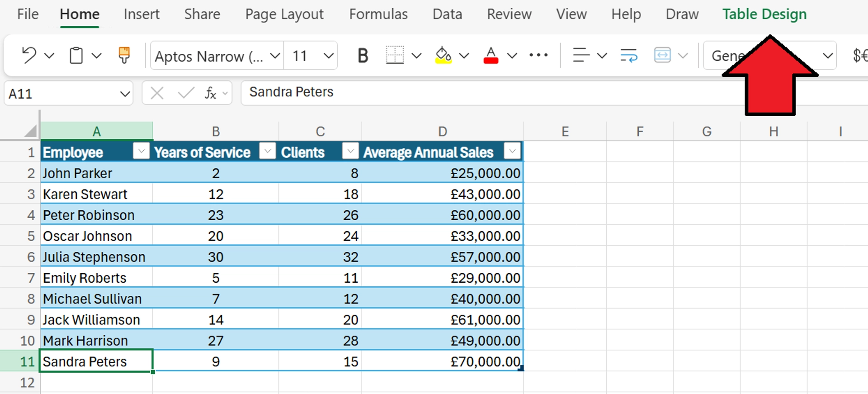Open Average Annual Sales filter dropdown

(512, 151)
